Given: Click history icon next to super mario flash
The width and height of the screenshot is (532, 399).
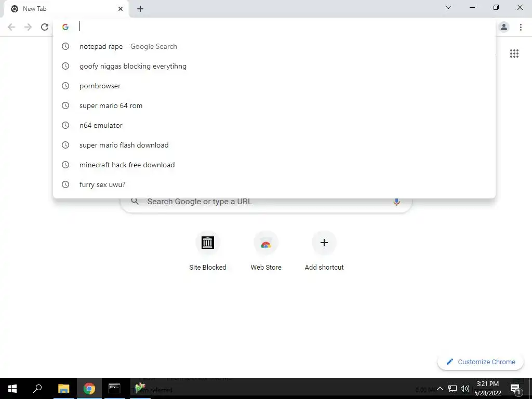Looking at the screenshot, I should click(65, 145).
